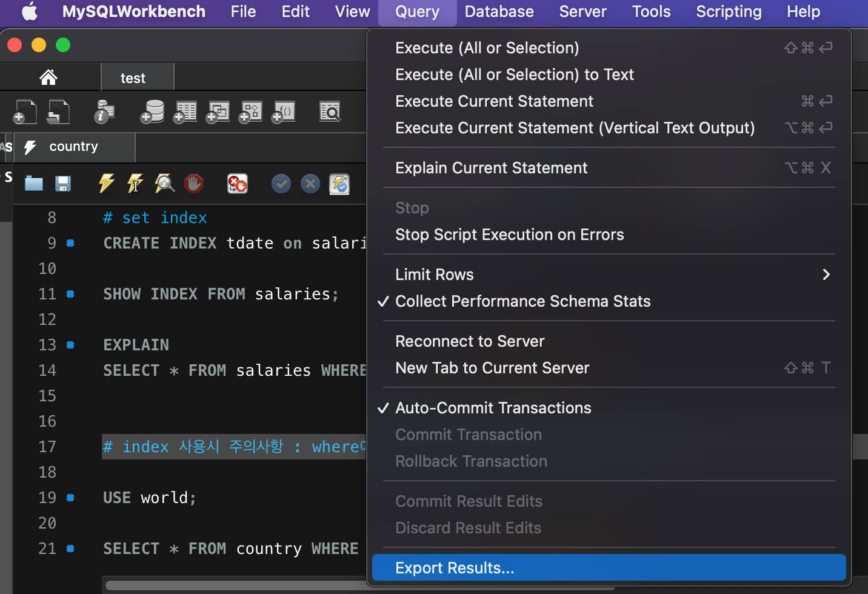Open SQL script file toolbar icon
This screenshot has width=868, height=594.
click(58, 112)
